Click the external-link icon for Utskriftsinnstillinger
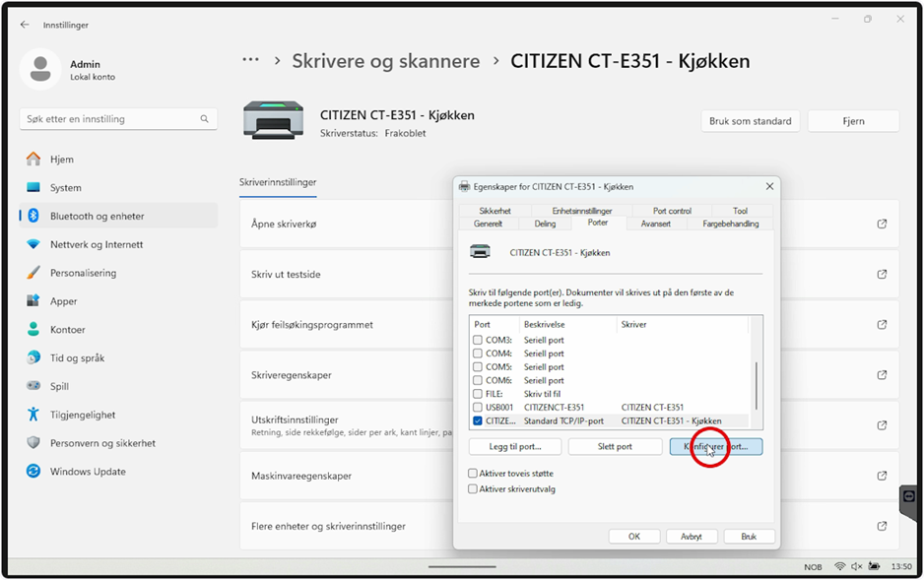Screen dimensions: 924x580 [x=882, y=425]
